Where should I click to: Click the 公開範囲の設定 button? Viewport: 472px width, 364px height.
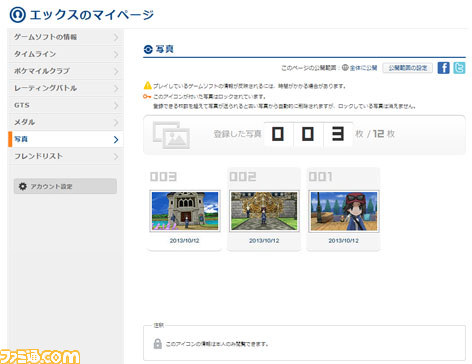coord(408,68)
